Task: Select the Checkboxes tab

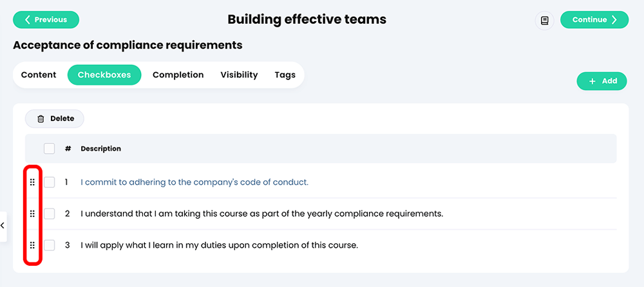Action: [104, 75]
